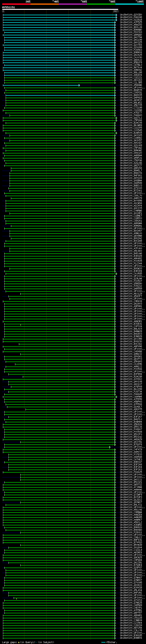Select the UniRef100_Q8H0Q0 label
The width and height of the screenshot is (146, 644).
131,35
